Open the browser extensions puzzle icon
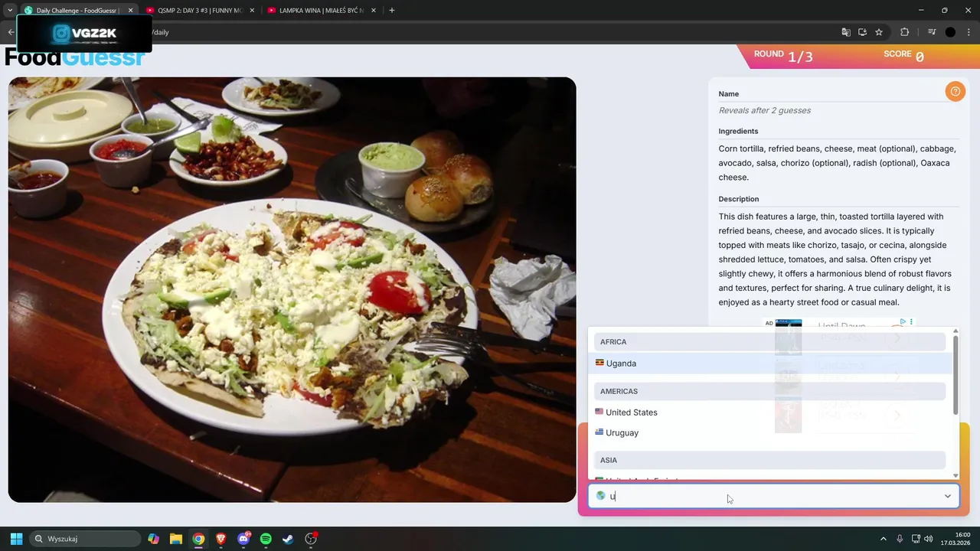Viewport: 980px width, 551px height. 905,32
